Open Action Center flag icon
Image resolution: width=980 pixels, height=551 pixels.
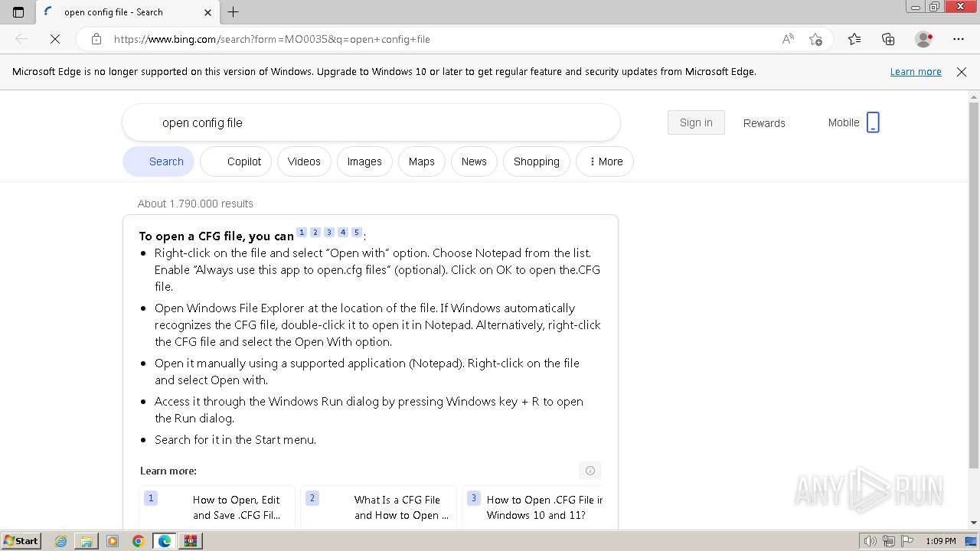908,541
